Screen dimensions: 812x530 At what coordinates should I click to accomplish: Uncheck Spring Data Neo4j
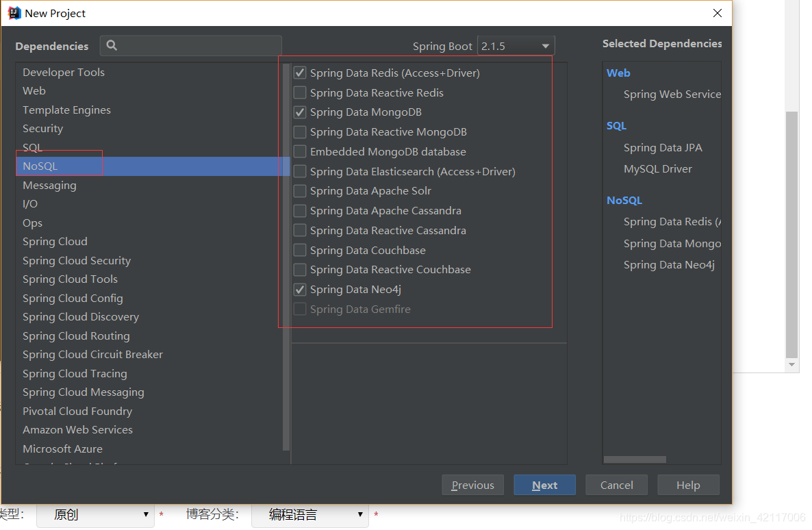[x=300, y=290]
